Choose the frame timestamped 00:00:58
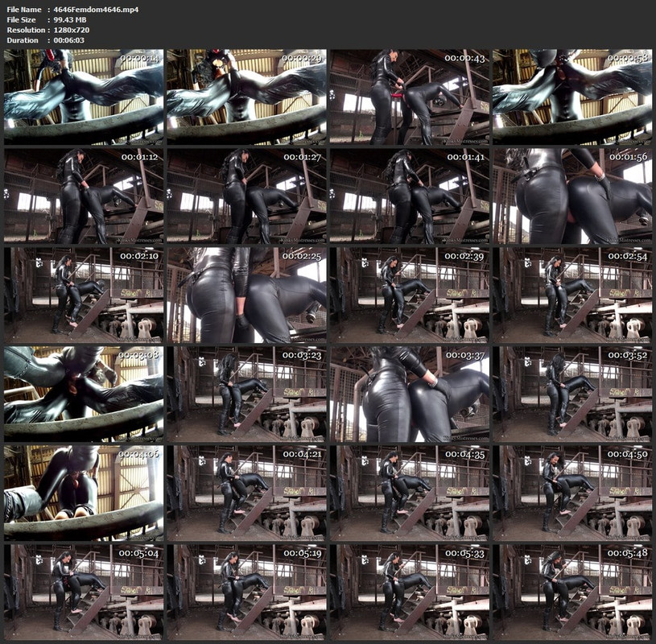 tap(572, 97)
